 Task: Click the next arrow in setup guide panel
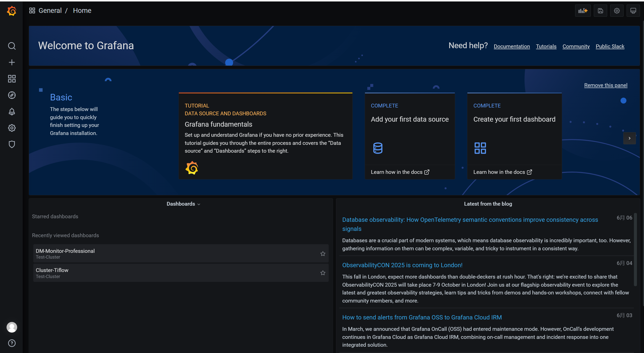629,138
